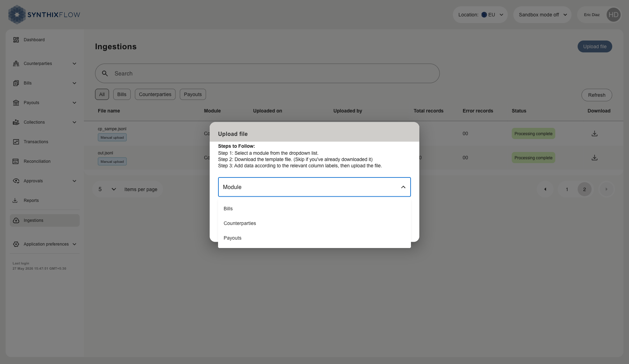This screenshot has height=364, width=629.
Task: Click the Search input field
Action: 267,73
